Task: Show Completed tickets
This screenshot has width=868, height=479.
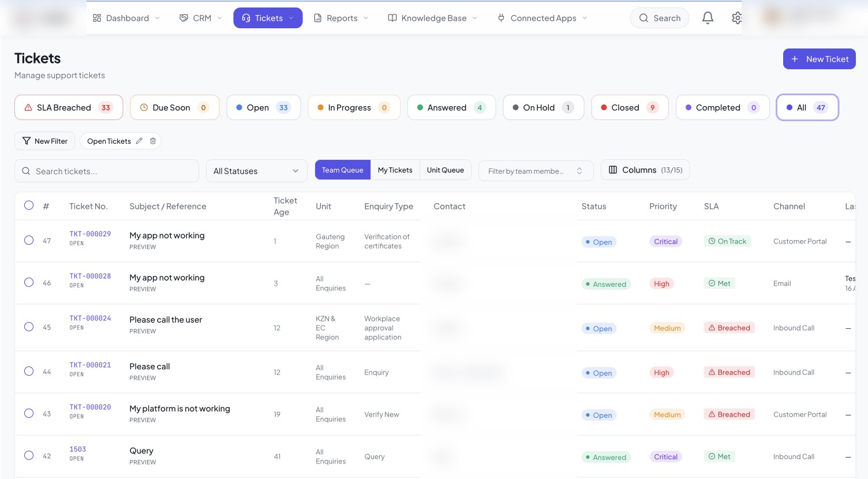Action: (x=723, y=107)
